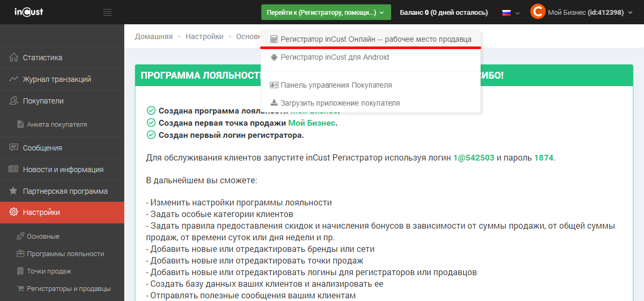The height and width of the screenshot is (301, 644).
Task: Choose Загрузить приложение покупателя
Action: 340,103
